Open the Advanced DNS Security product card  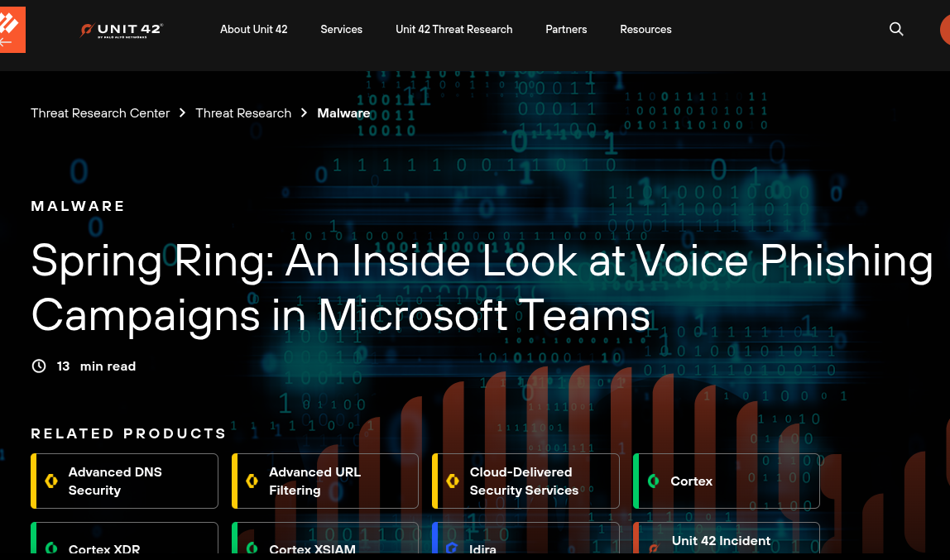[124, 481]
